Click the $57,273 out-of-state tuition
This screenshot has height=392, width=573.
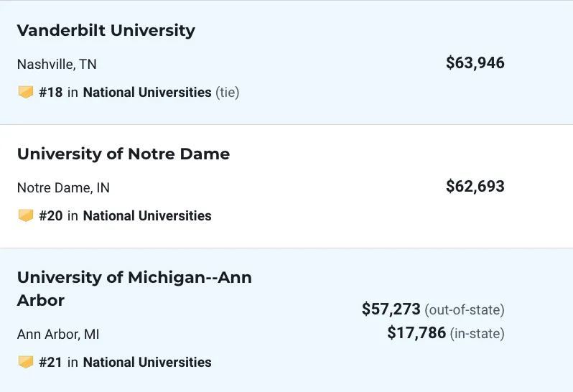point(391,309)
